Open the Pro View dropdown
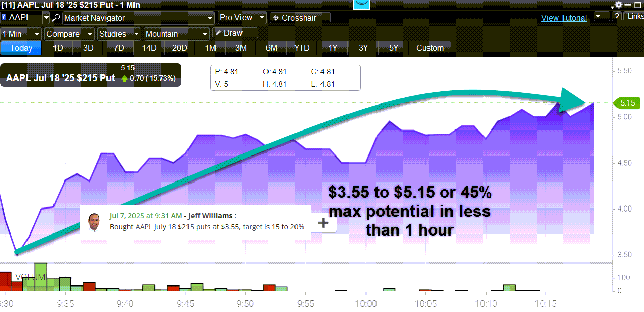Image resolution: width=644 pixels, height=312 pixels. tap(242, 18)
